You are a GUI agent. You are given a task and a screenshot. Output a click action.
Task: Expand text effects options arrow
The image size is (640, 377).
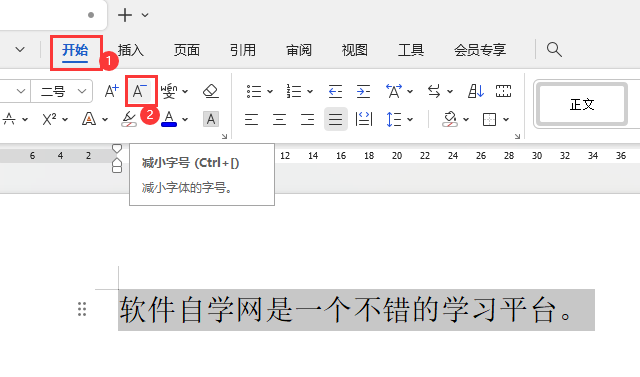[105, 120]
